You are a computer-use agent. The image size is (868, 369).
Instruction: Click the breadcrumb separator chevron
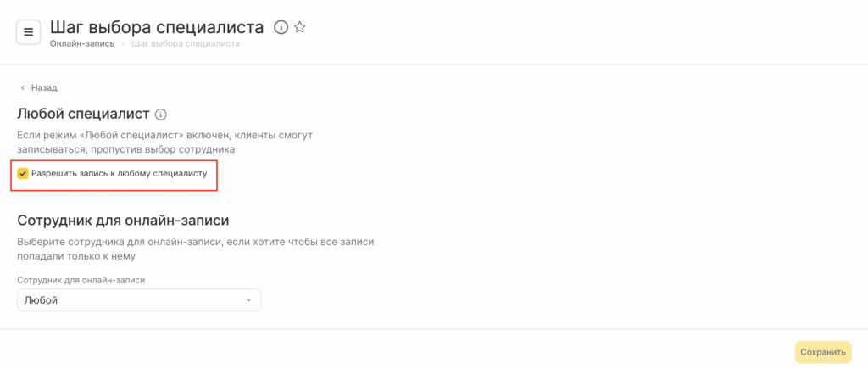(122, 43)
